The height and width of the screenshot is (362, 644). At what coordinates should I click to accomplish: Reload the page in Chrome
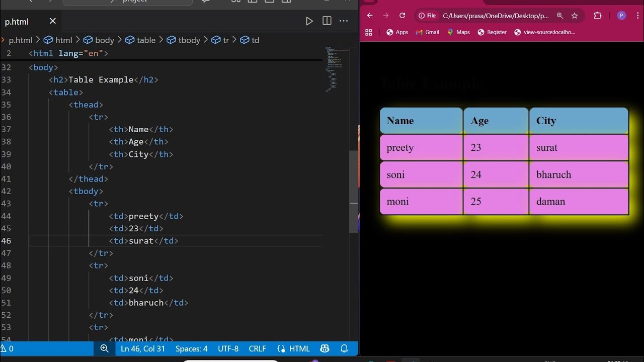click(x=402, y=16)
